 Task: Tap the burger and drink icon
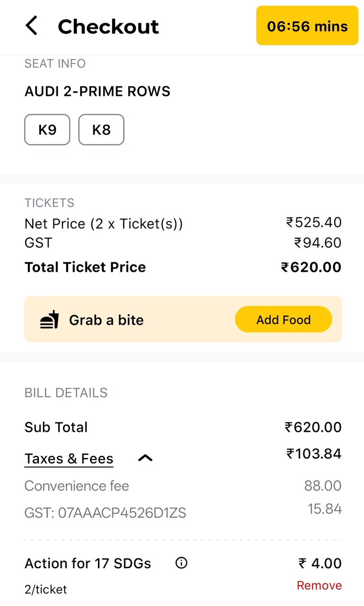point(49,320)
